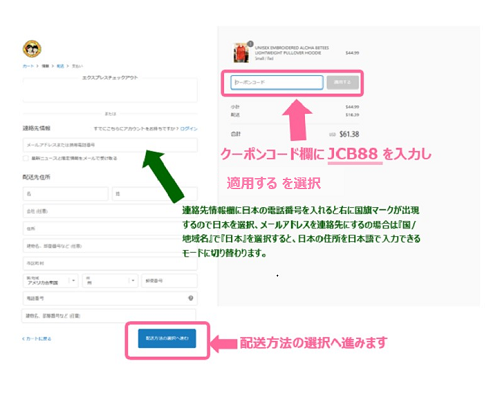Click the order total $61.38
500x399 pixels.
tap(349, 134)
